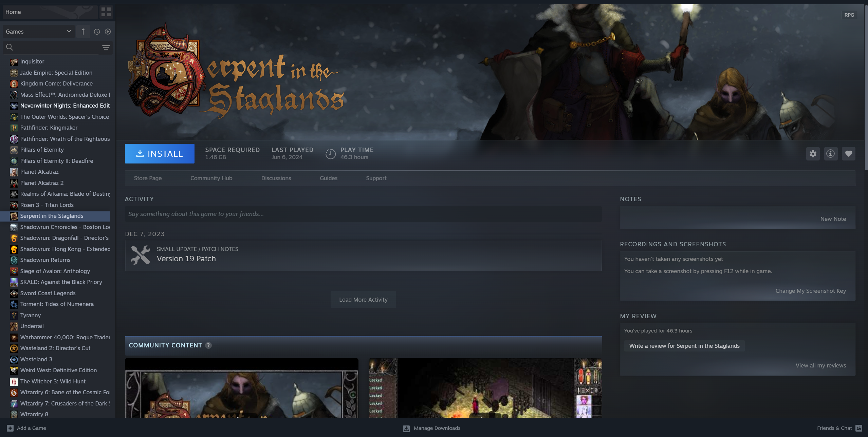Click Write a review for Serpent in the Staglands
868x437 pixels.
click(x=684, y=346)
